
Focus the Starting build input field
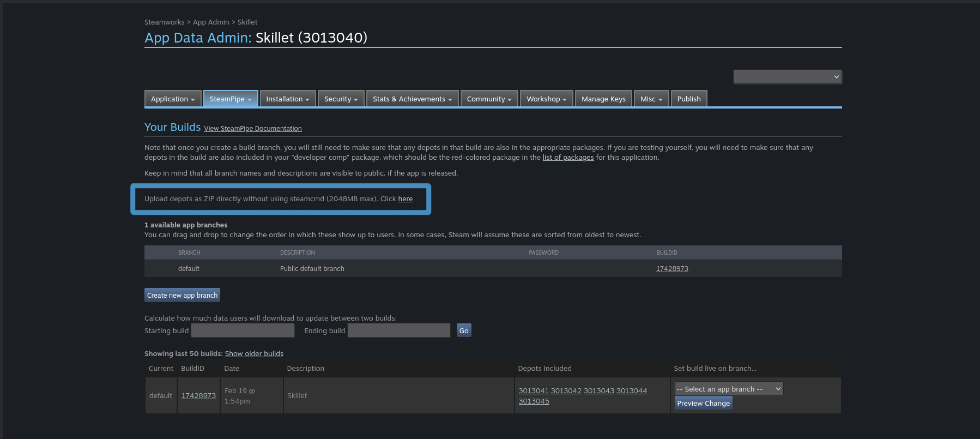[x=243, y=330]
